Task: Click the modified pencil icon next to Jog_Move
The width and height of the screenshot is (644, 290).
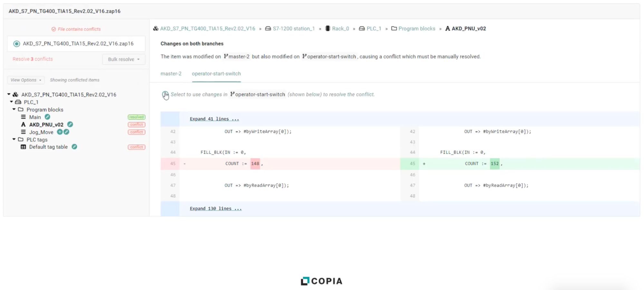Action: 66,132
